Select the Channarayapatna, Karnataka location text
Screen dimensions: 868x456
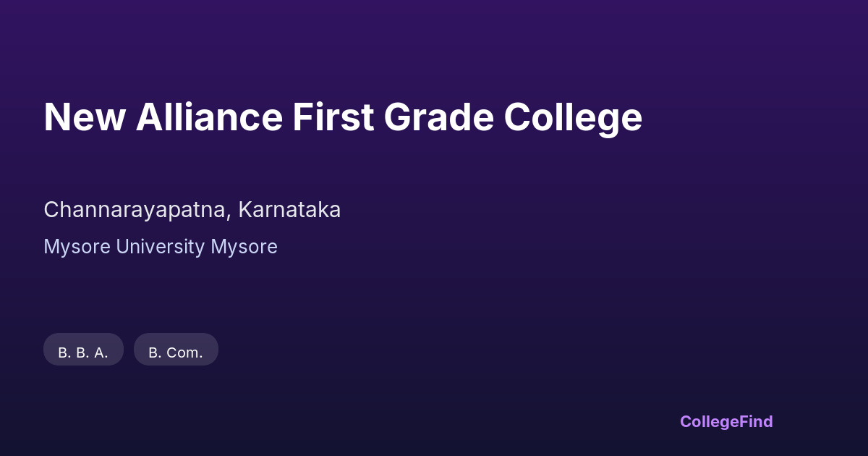[x=192, y=210]
